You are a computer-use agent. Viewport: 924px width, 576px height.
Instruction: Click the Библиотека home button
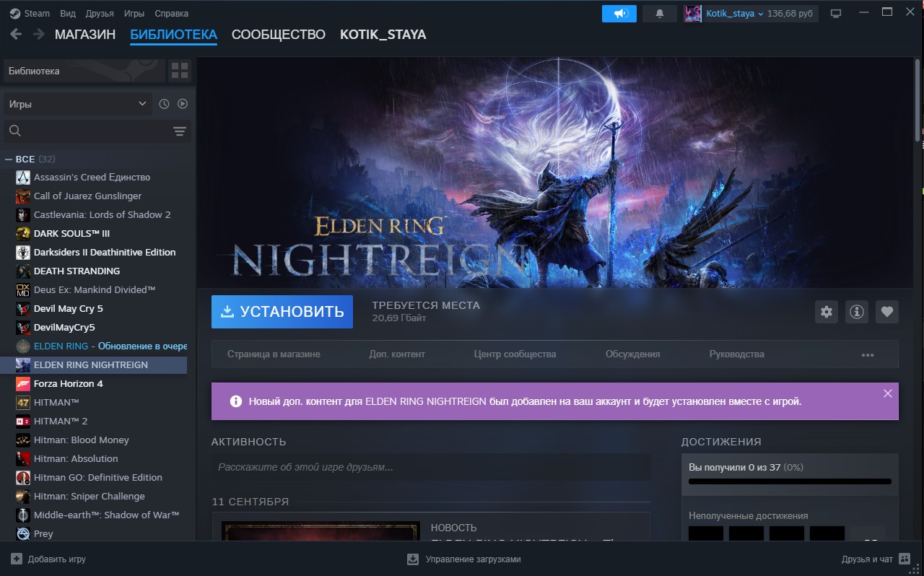coord(84,71)
